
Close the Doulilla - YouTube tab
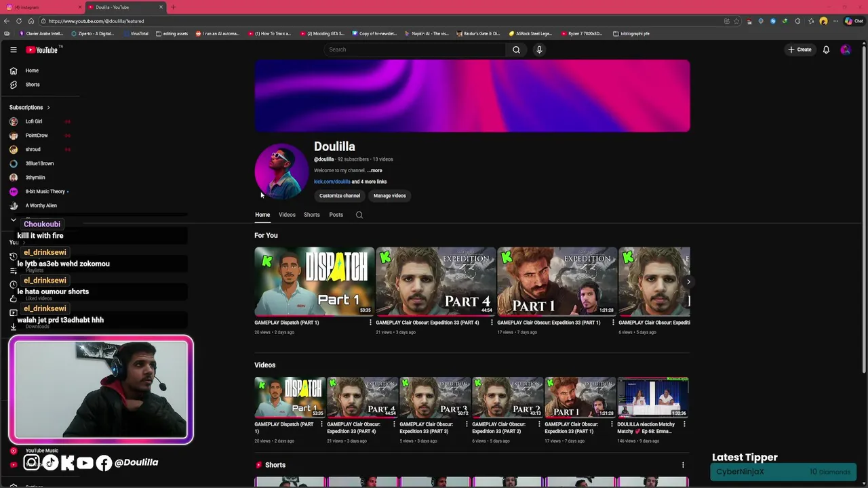(x=161, y=7)
